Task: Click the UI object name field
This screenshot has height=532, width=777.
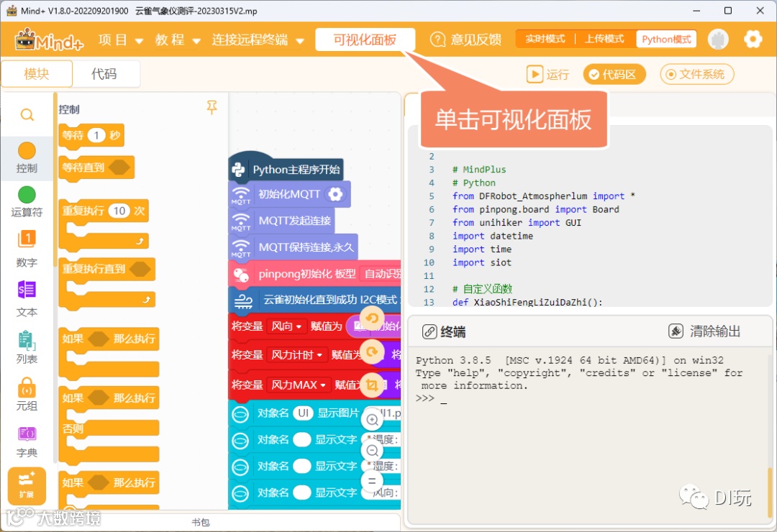Action: click(304, 413)
